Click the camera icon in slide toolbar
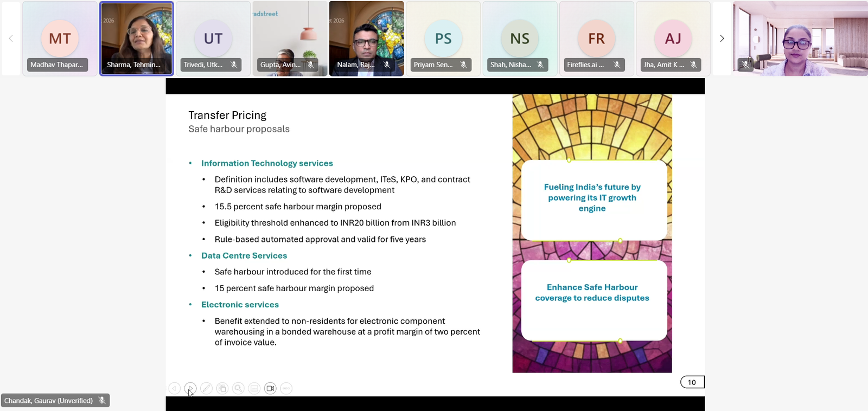The width and height of the screenshot is (868, 411). (270, 388)
